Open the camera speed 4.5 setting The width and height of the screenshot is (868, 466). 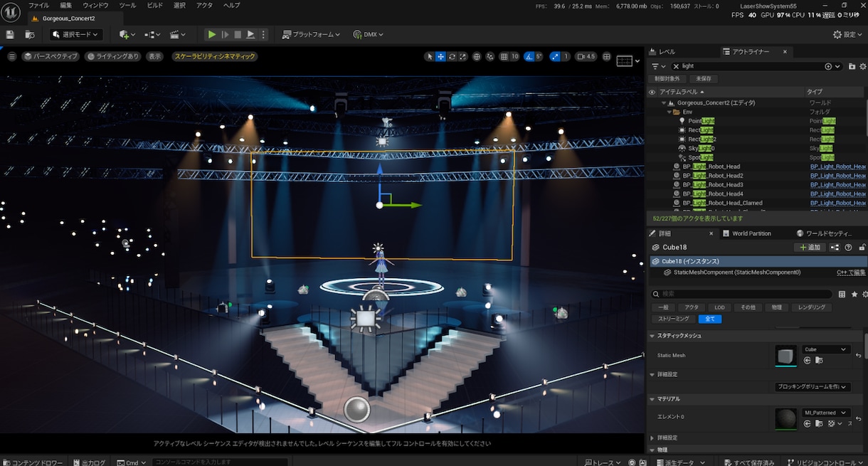pos(586,56)
